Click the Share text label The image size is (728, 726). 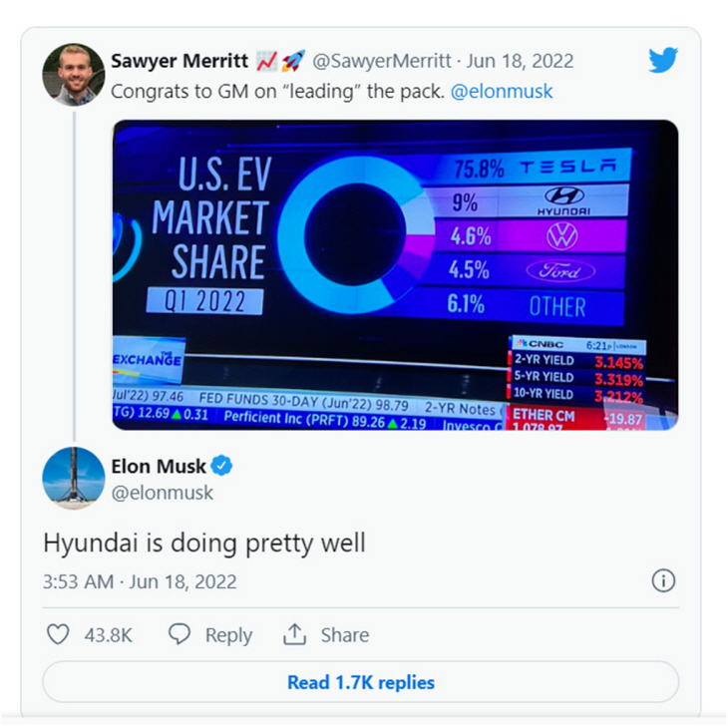344,634
